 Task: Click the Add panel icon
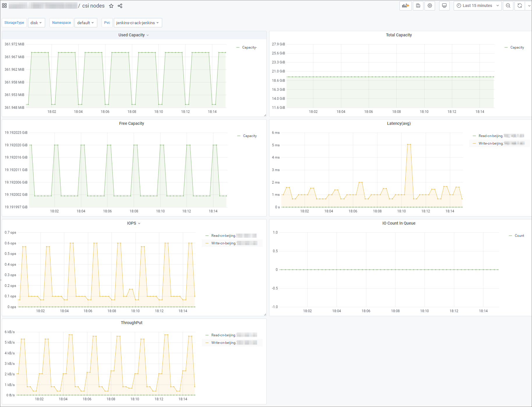(406, 6)
